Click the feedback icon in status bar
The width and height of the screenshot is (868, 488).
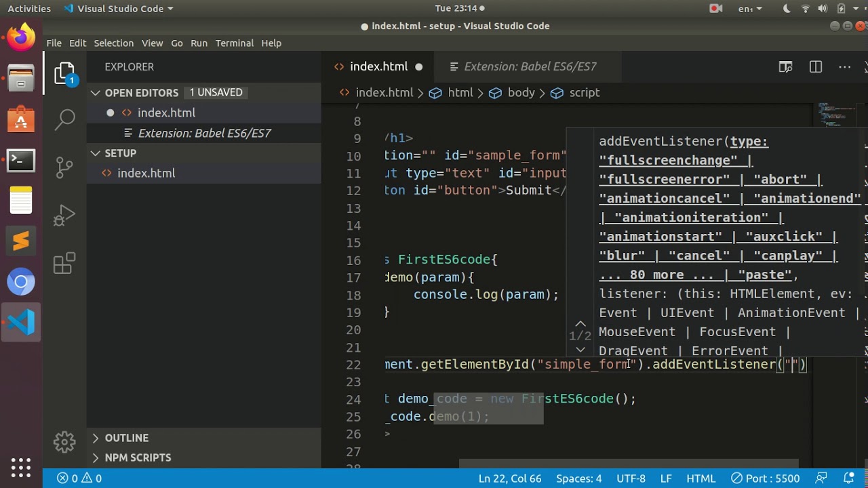pos(821,479)
